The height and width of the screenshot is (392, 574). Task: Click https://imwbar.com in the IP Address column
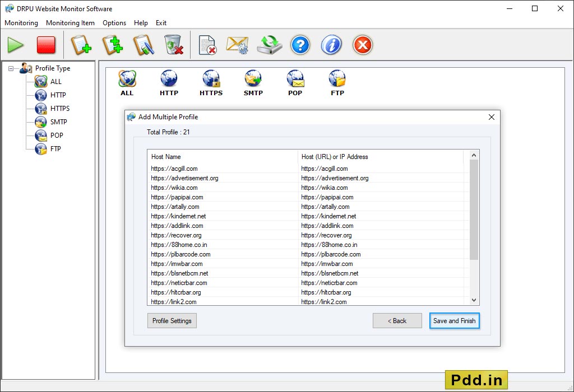coord(327,264)
